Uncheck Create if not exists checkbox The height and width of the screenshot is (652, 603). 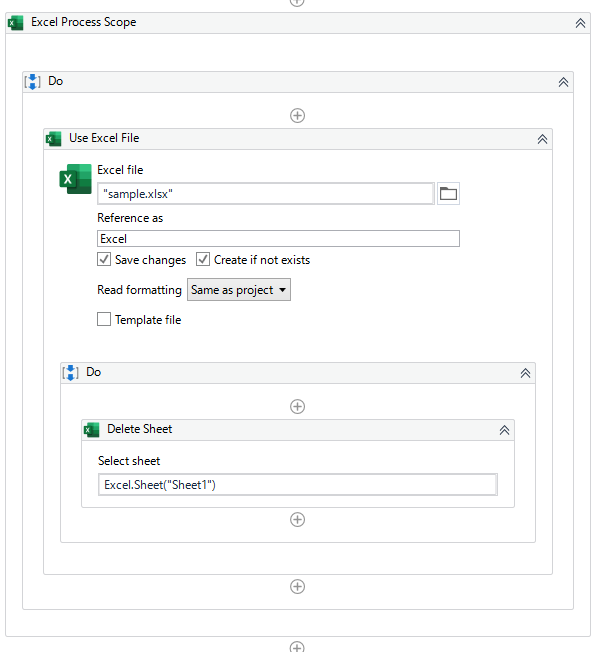tap(203, 259)
